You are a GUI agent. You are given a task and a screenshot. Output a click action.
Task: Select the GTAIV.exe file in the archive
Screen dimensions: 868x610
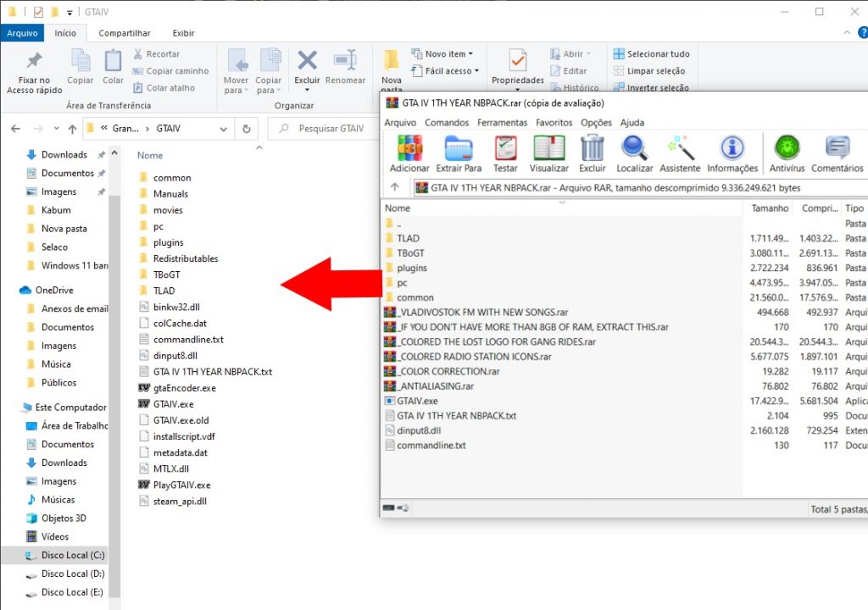tap(417, 401)
